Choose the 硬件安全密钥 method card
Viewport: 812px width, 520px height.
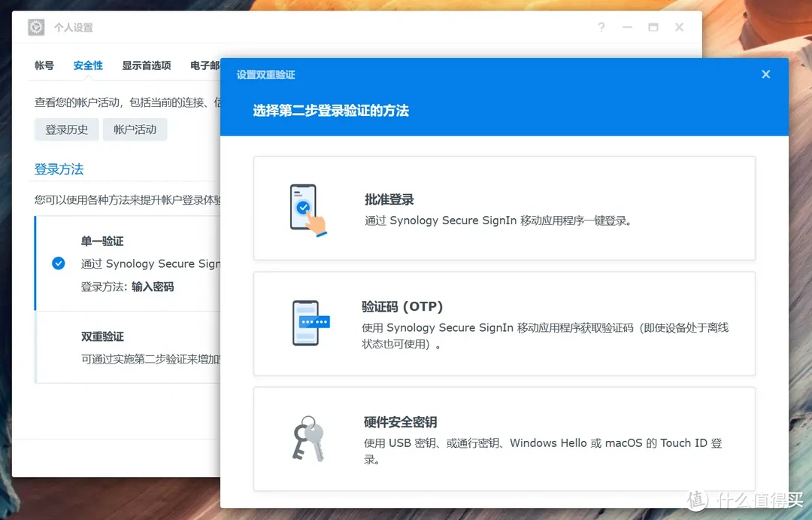click(504, 439)
